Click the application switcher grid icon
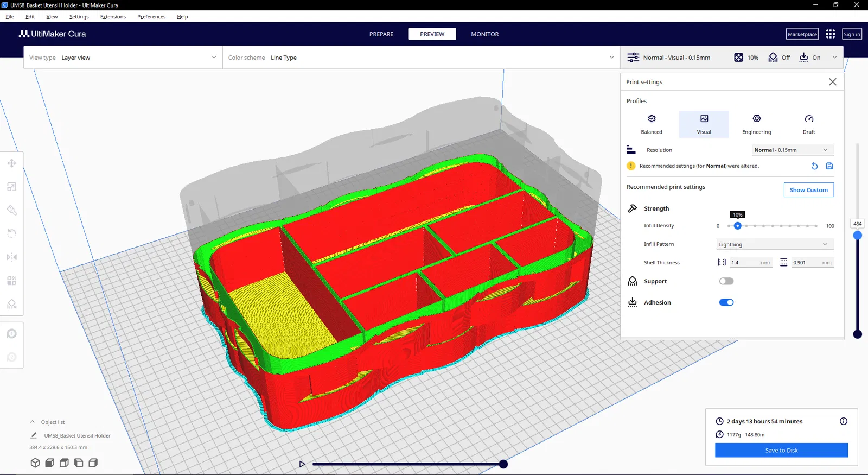 point(830,34)
